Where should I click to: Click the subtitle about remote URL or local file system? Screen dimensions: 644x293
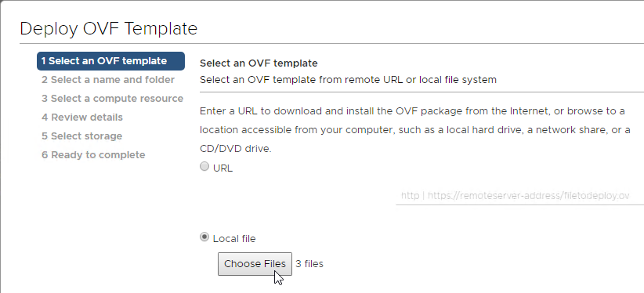point(349,80)
